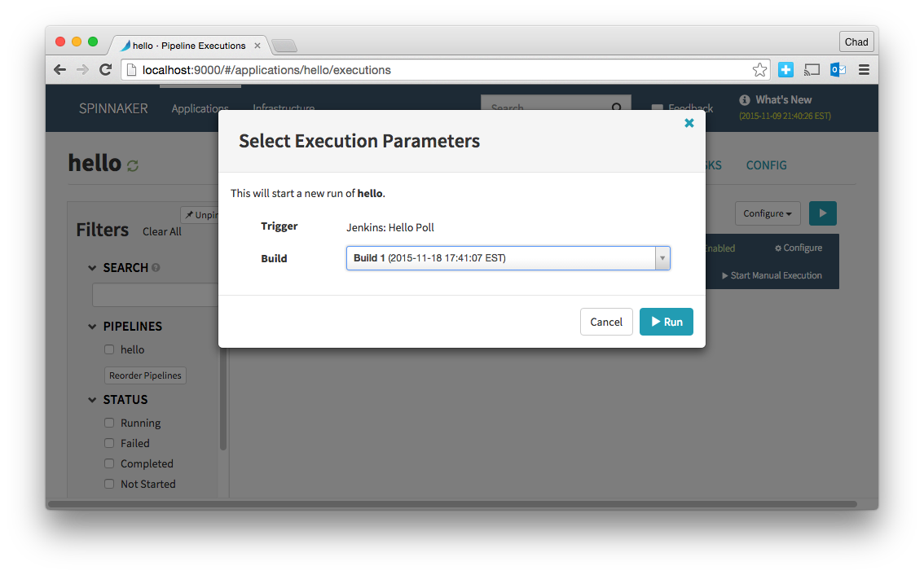Image resolution: width=924 pixels, height=575 pixels.
Task: Open the CONFIG tab
Action: (766, 165)
